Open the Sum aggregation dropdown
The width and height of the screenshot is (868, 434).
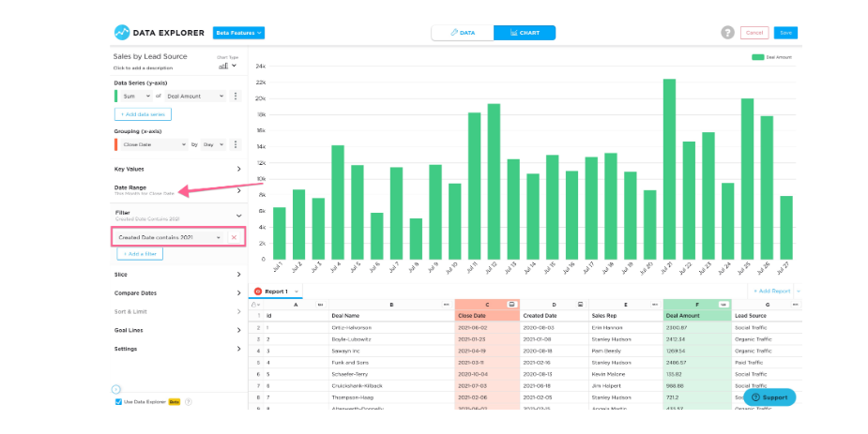[x=136, y=97]
